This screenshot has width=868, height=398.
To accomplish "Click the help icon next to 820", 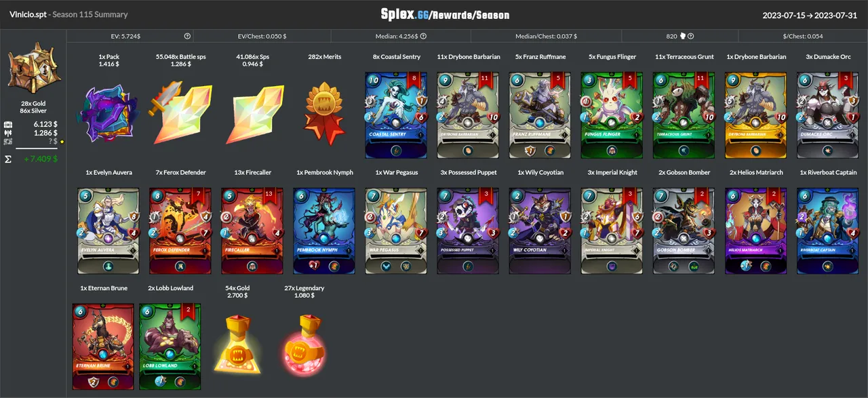I will click(x=690, y=36).
